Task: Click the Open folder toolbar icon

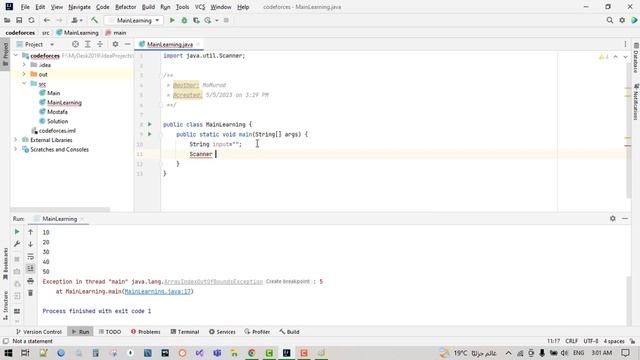Action: pyautogui.click(x=7, y=20)
